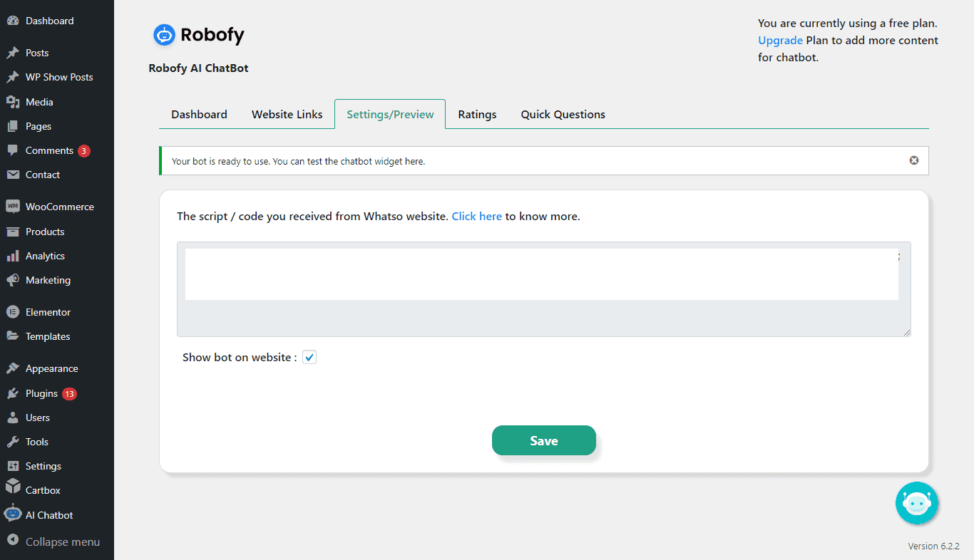Image resolution: width=974 pixels, height=560 pixels.
Task: Click inside the script code textarea
Action: [x=544, y=289]
